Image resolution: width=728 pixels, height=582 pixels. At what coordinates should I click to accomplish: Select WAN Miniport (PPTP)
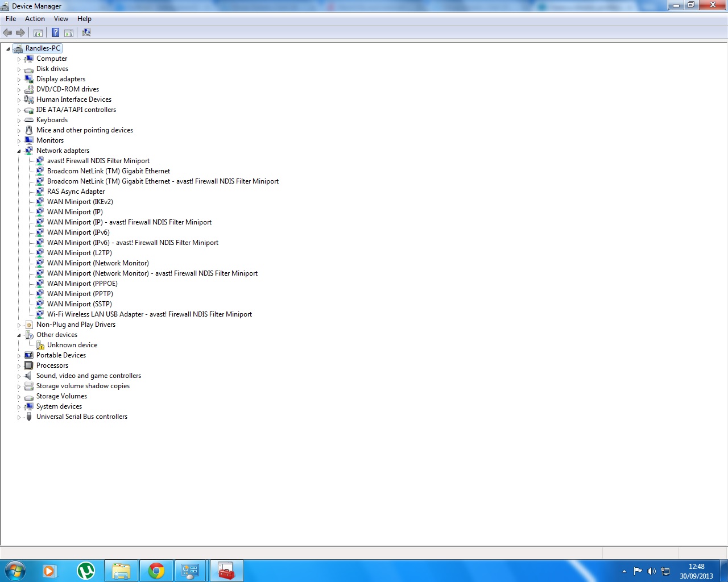click(x=80, y=294)
